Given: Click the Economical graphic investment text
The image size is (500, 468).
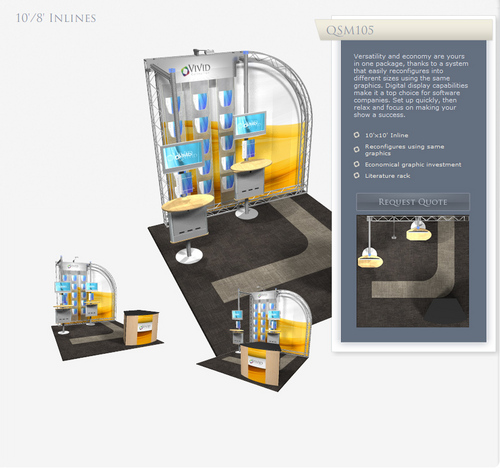Looking at the screenshot, I should pos(413,164).
